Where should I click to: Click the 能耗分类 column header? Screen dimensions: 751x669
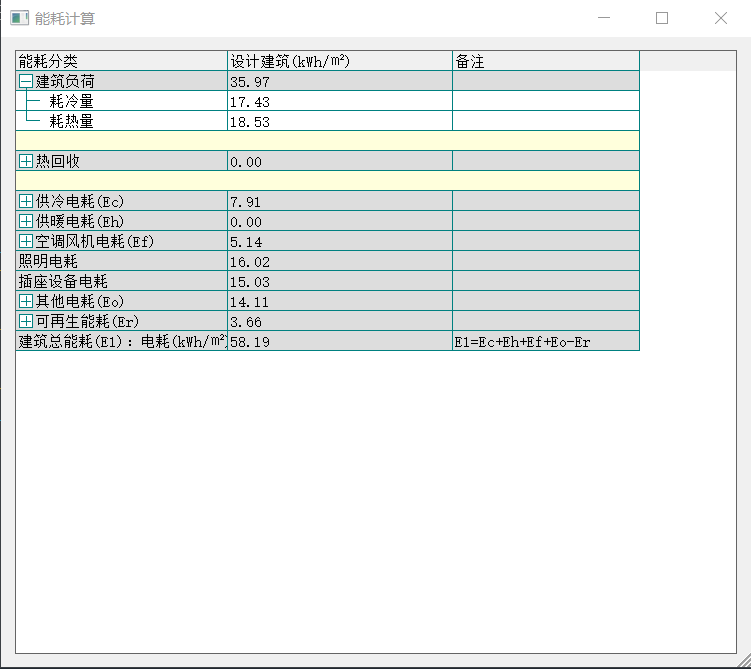pyautogui.click(x=120, y=61)
